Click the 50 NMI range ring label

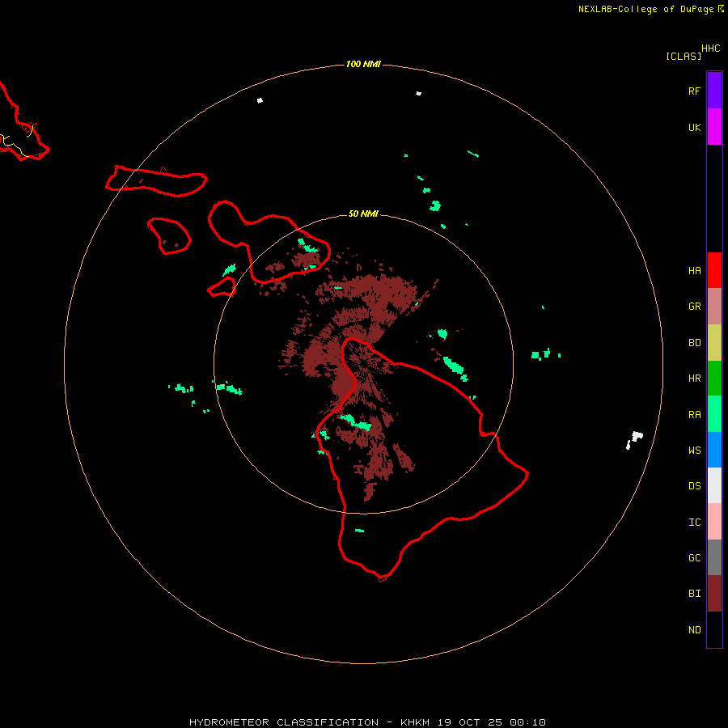click(x=363, y=214)
